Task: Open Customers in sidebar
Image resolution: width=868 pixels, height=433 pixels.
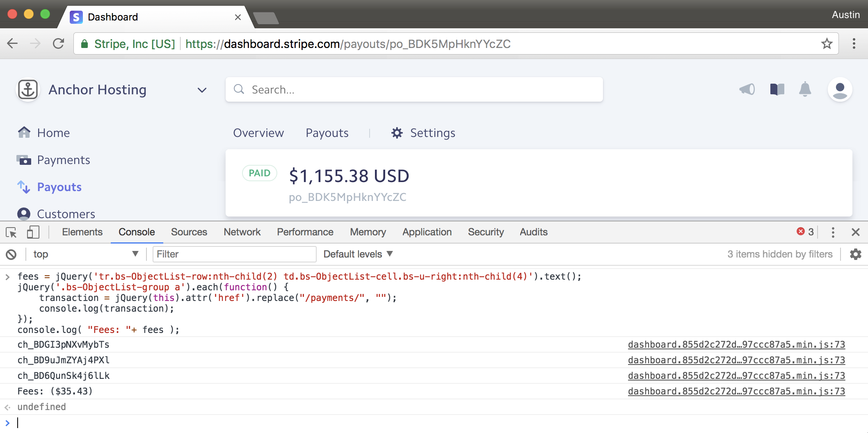Action: [66, 214]
